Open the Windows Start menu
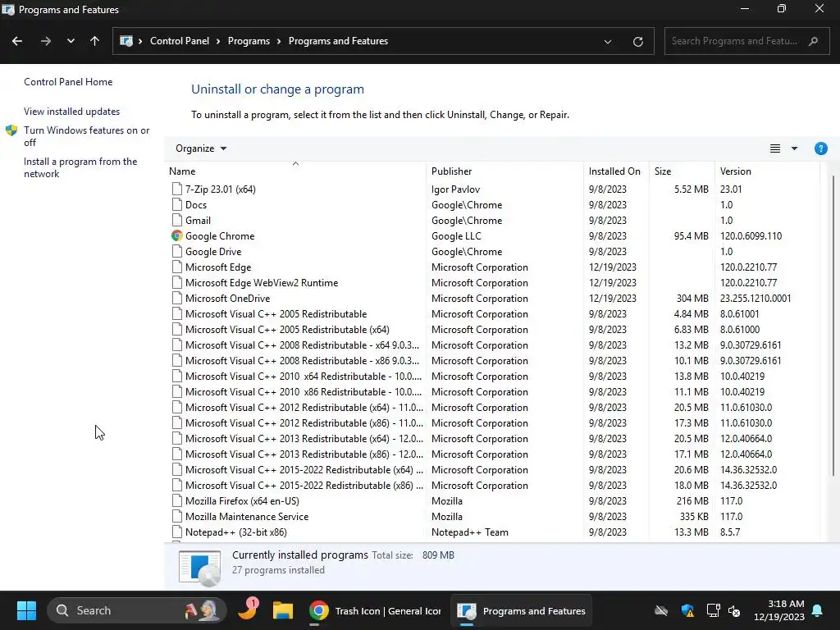The height and width of the screenshot is (630, 840). pyautogui.click(x=26, y=610)
